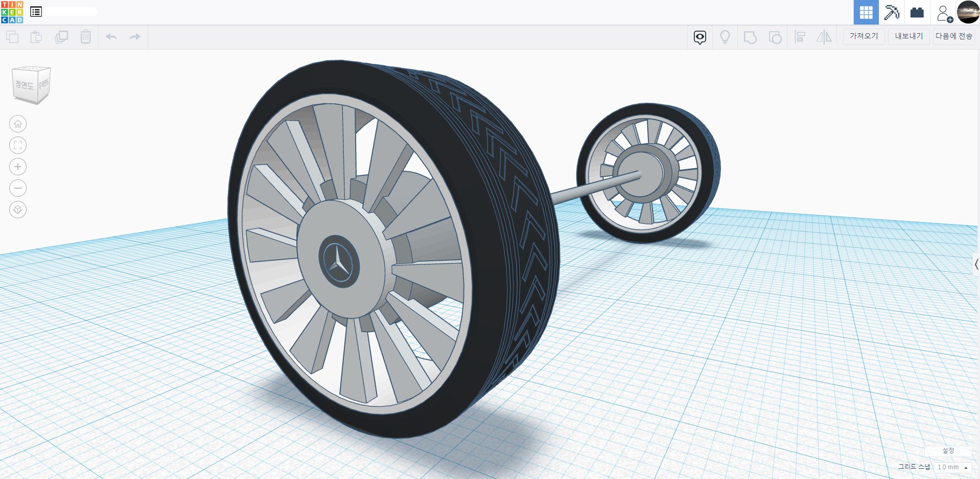Image resolution: width=980 pixels, height=479 pixels.
Task: Click the Duplicate and repeat icon
Action: (x=61, y=37)
